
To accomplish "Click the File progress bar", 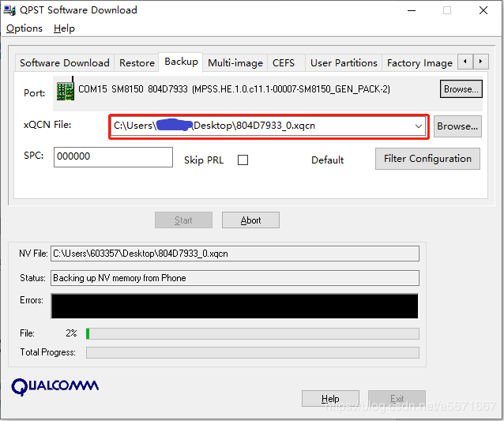I will (253, 333).
